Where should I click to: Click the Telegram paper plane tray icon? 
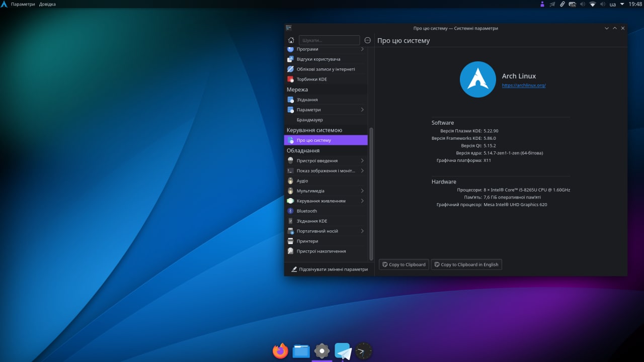coord(552,4)
